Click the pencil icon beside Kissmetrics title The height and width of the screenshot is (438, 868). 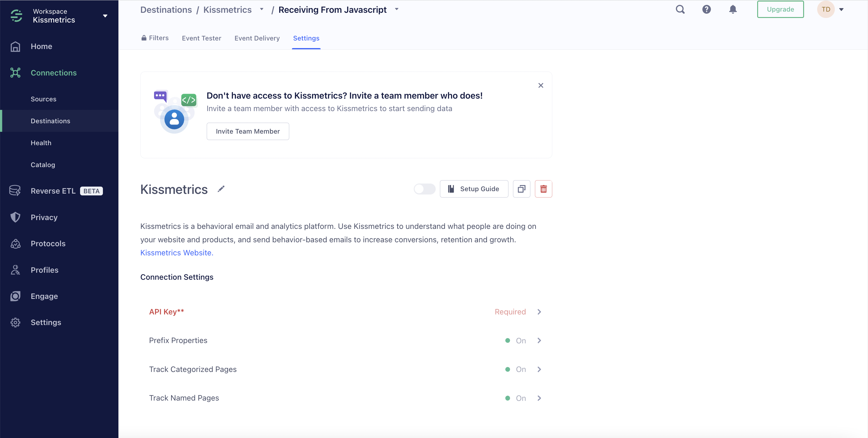(x=221, y=189)
